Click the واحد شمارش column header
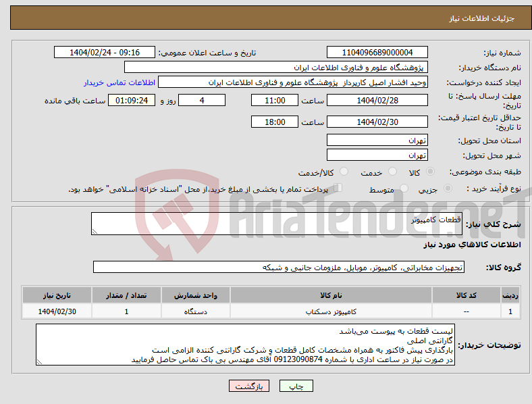Screen dimensions: 532x404 point(196,295)
